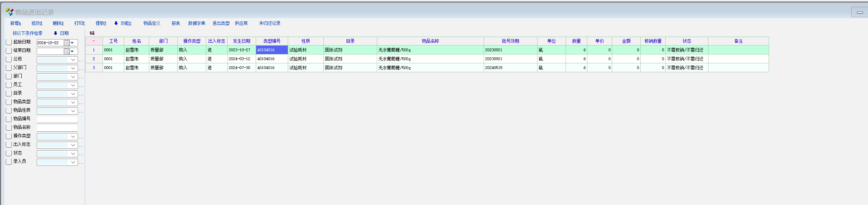Click the red minus icon in grid header corner

pos(94,41)
